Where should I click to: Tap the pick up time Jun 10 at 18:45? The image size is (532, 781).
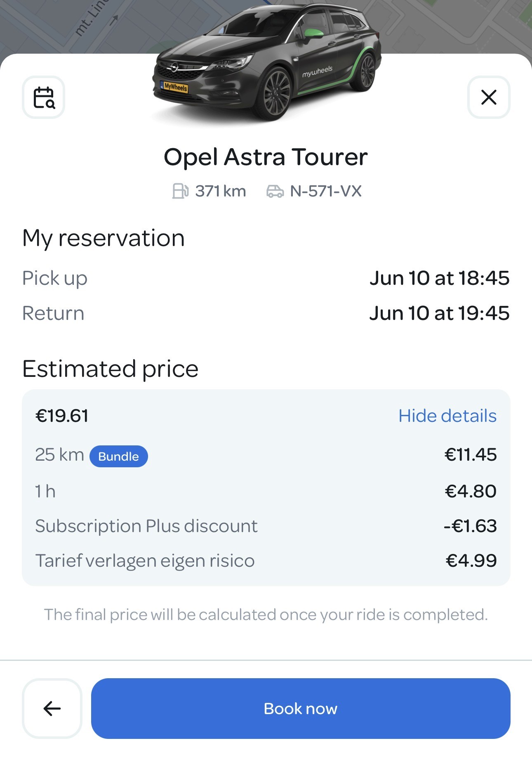point(439,278)
